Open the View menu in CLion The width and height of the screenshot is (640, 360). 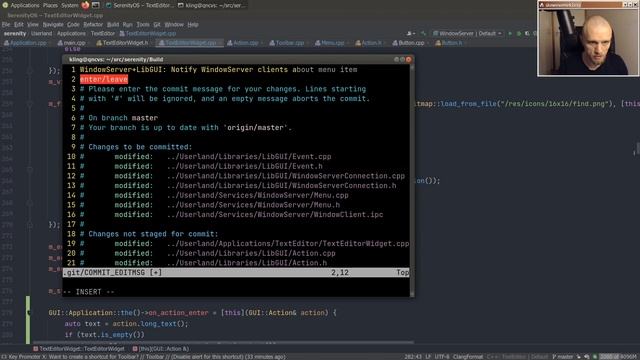[x=33, y=24]
